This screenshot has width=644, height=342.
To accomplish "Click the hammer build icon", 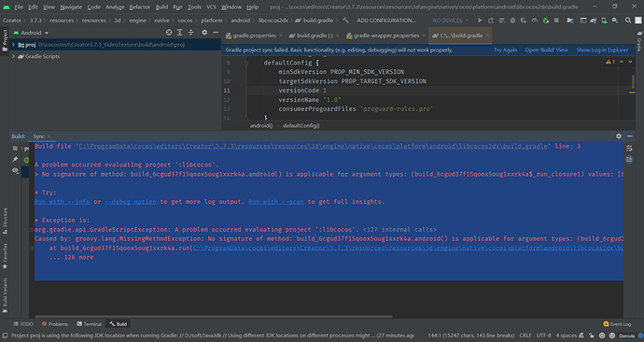I will 345,21.
